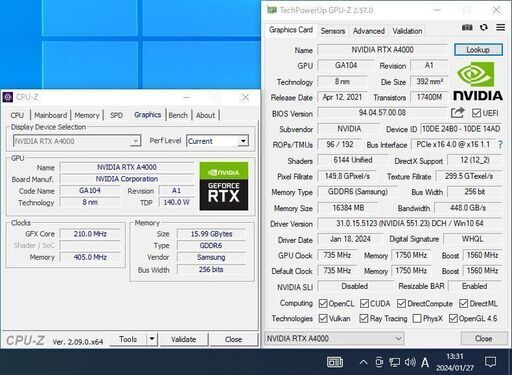The image size is (512, 375).
Task: Switch to the Bench tab
Action: 178,115
